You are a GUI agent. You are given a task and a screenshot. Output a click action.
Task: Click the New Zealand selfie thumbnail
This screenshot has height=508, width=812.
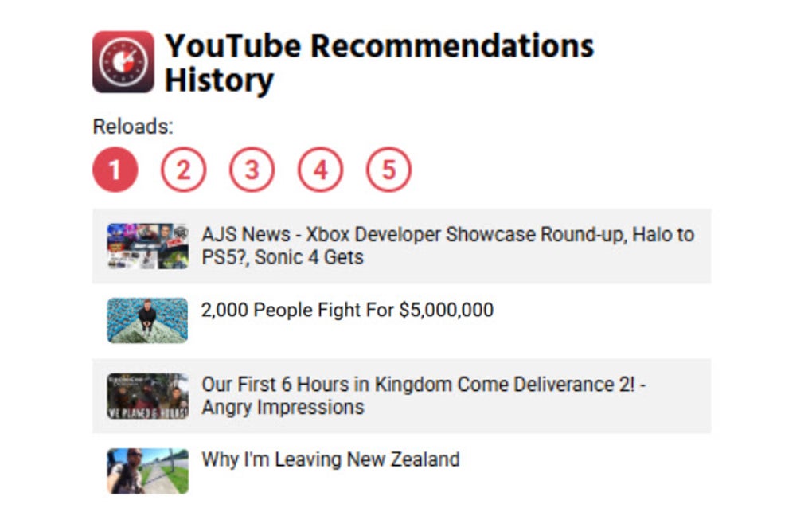(147, 470)
